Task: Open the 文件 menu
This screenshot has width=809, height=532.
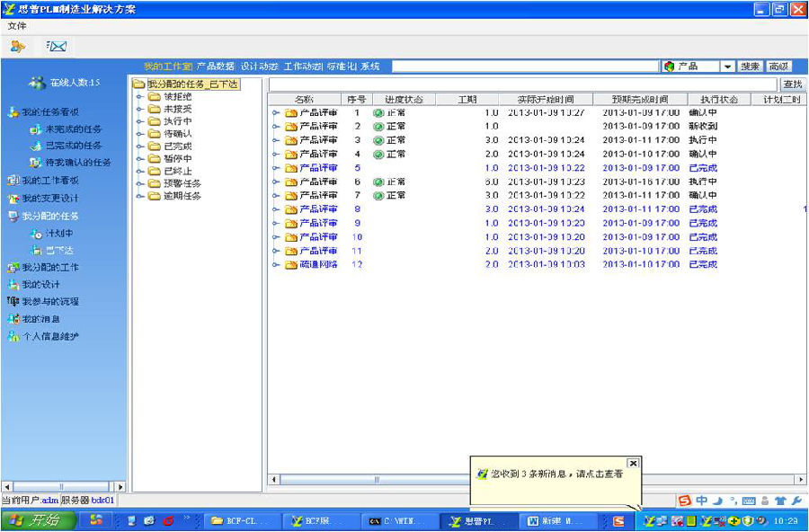Action: point(17,26)
